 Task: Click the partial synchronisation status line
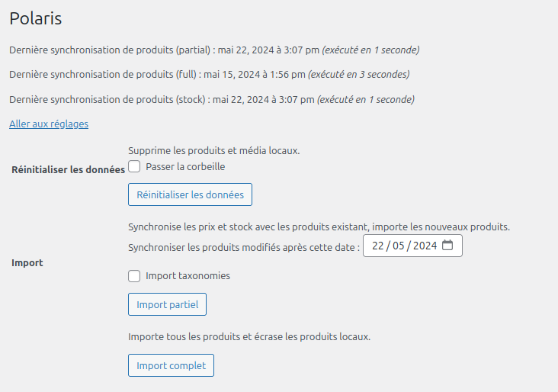214,50
